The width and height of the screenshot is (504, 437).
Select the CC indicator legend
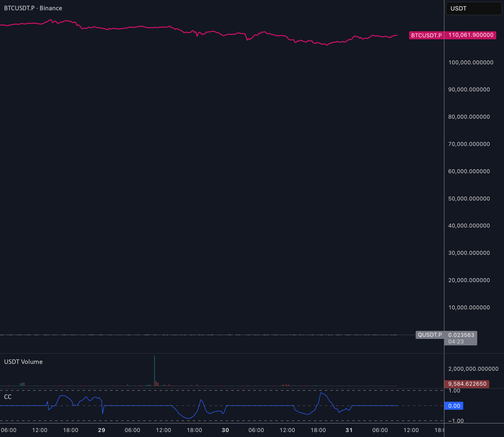pos(8,397)
